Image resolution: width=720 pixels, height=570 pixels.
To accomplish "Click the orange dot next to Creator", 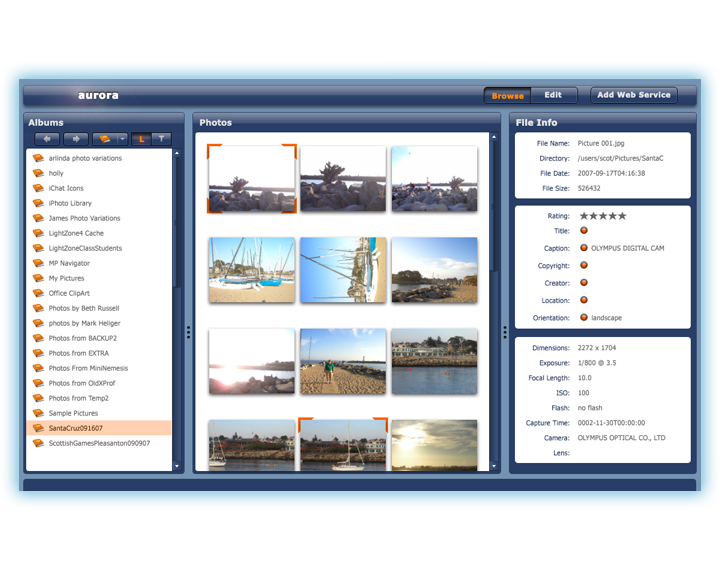I will click(584, 283).
